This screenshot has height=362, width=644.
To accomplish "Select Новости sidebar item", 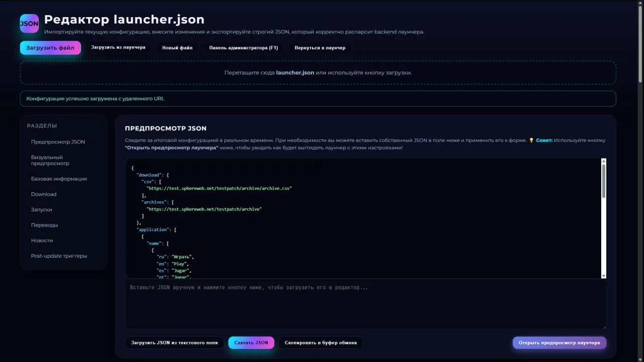I will pyautogui.click(x=42, y=241).
